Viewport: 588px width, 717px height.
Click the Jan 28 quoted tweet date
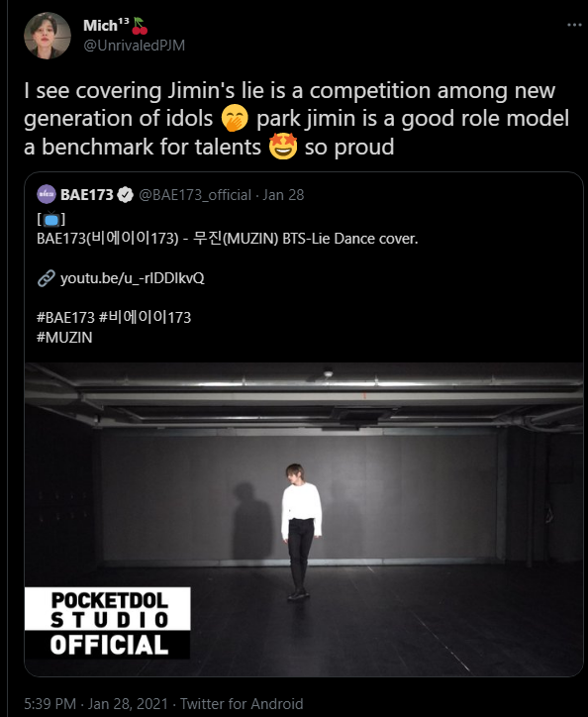point(283,195)
